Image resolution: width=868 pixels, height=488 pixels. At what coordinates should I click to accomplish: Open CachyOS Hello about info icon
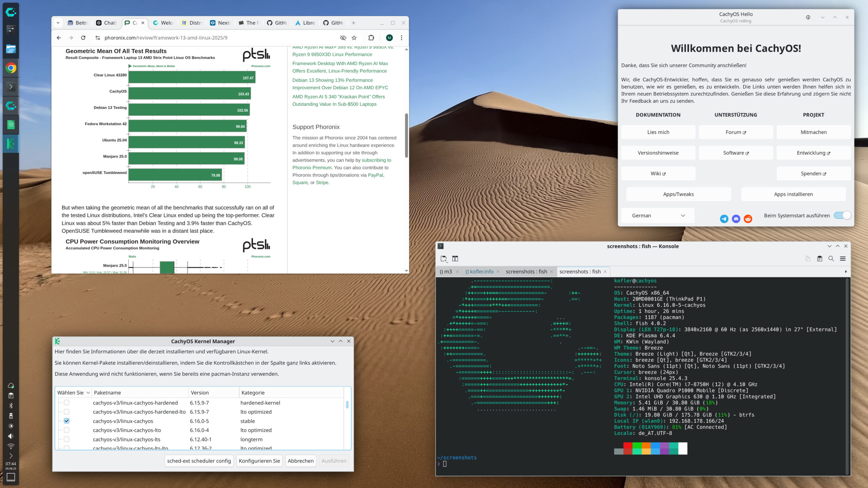(x=808, y=17)
